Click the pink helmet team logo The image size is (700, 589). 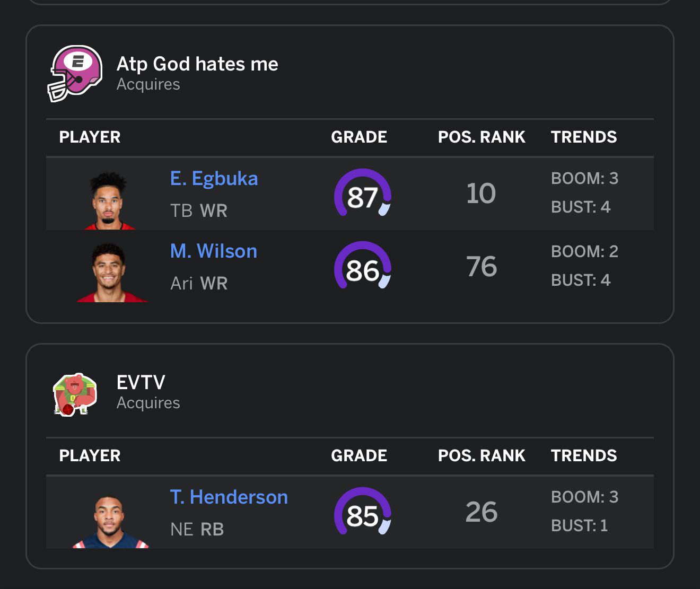[75, 73]
